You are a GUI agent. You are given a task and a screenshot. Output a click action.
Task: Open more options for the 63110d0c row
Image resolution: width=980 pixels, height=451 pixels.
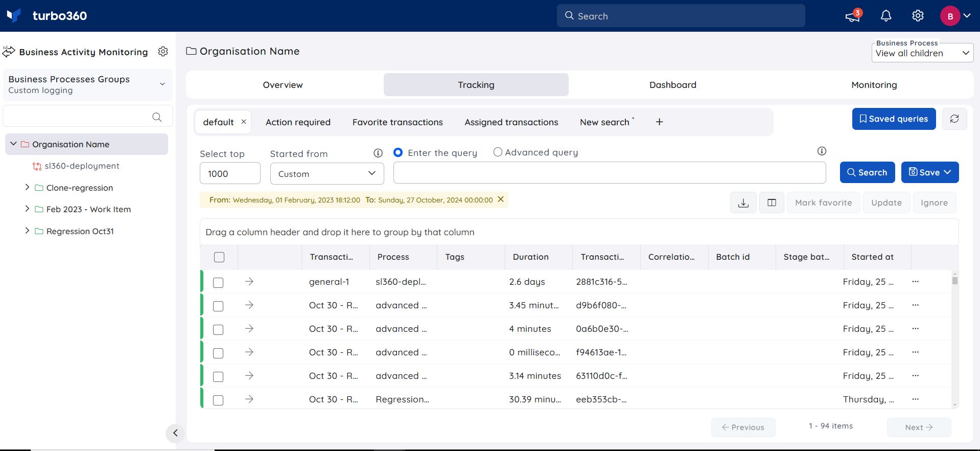point(915,376)
